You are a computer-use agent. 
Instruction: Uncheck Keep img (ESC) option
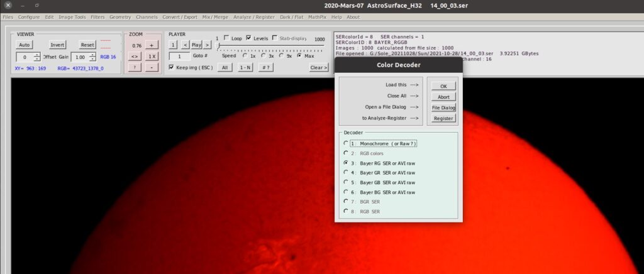click(x=172, y=67)
